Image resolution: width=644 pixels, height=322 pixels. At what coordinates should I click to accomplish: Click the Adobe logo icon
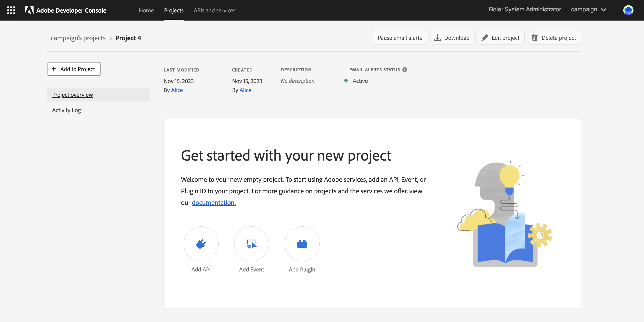click(29, 10)
